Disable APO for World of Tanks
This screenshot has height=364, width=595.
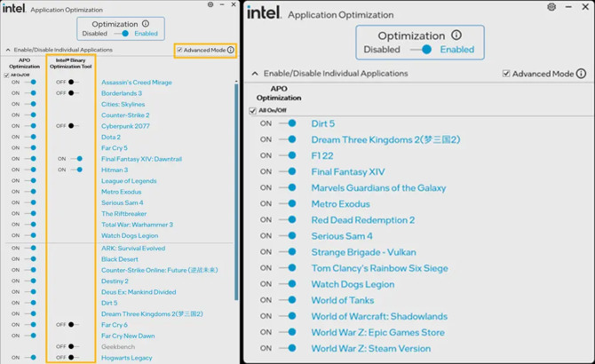click(288, 300)
